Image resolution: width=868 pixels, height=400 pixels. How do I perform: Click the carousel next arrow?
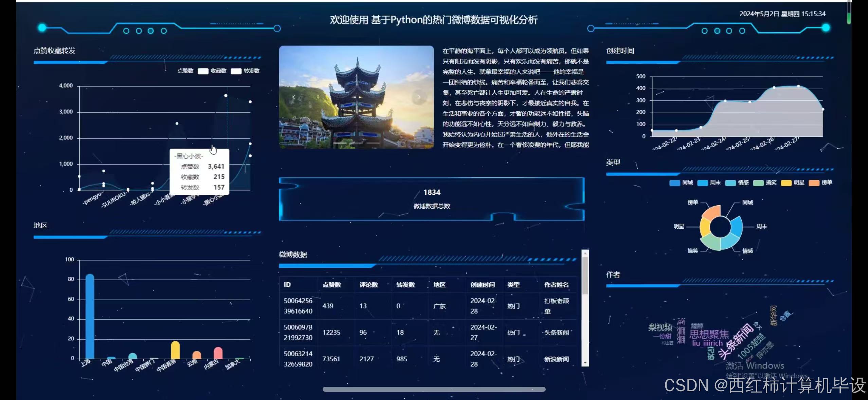419,97
